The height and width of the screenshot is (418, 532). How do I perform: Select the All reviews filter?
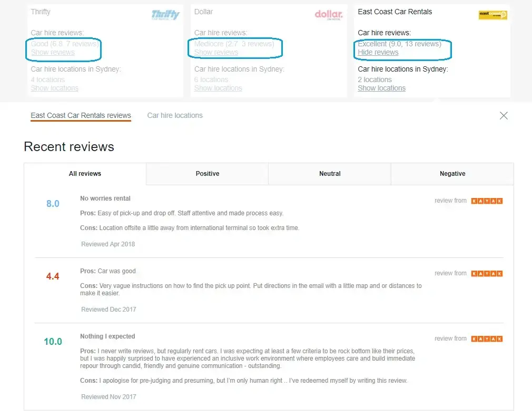coord(85,174)
